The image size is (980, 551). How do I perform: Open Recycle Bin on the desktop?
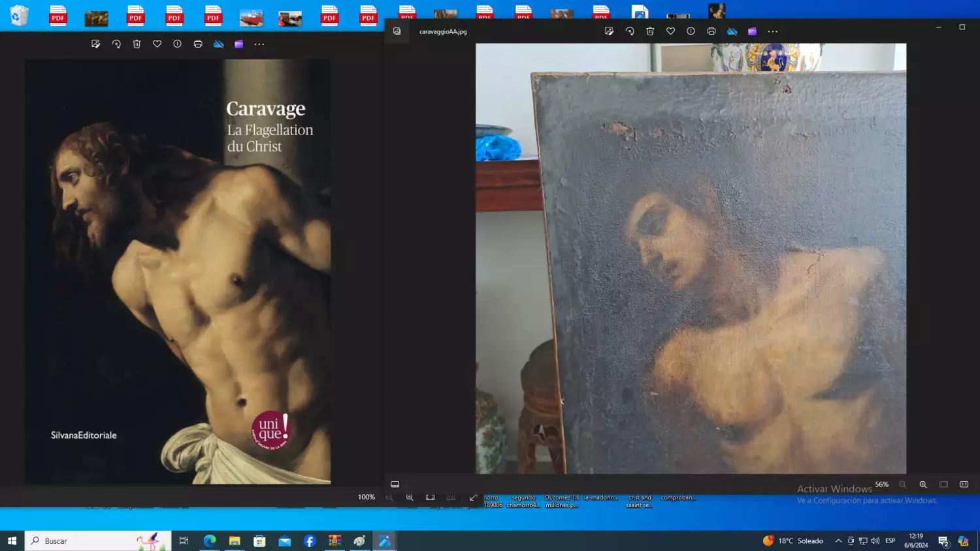click(x=20, y=16)
